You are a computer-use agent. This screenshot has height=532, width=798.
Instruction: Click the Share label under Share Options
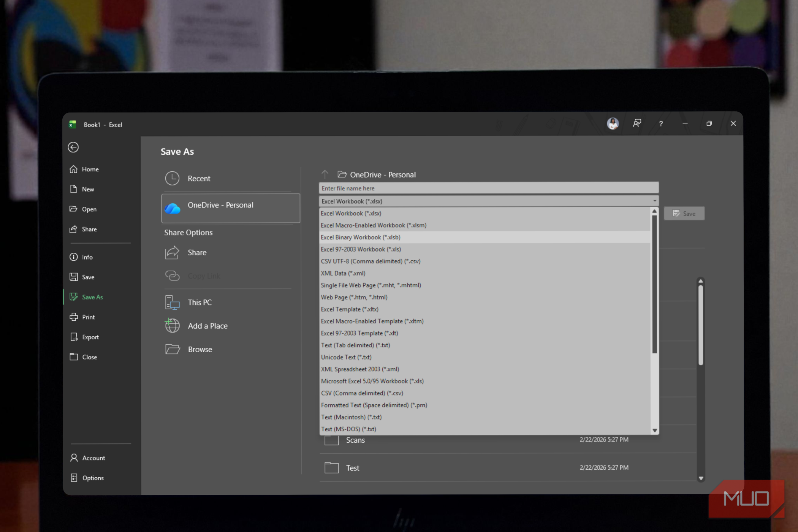(197, 253)
